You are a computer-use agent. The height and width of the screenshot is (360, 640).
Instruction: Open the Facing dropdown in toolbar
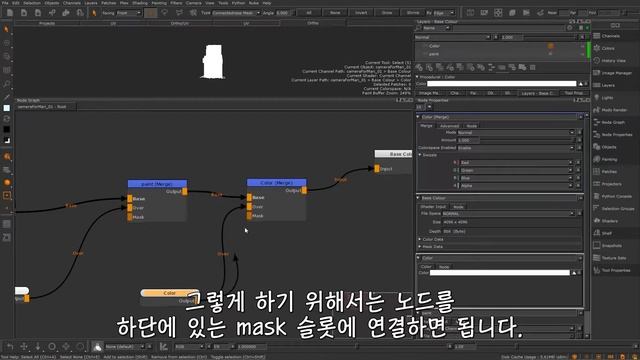[129, 13]
